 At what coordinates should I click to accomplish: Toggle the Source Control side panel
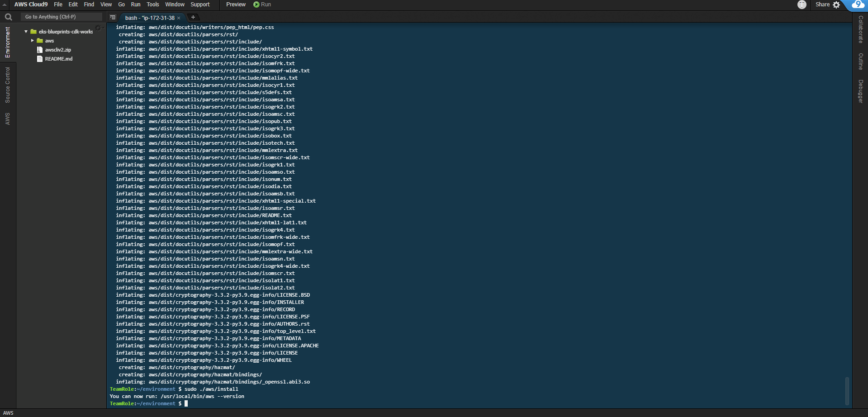[x=8, y=85]
